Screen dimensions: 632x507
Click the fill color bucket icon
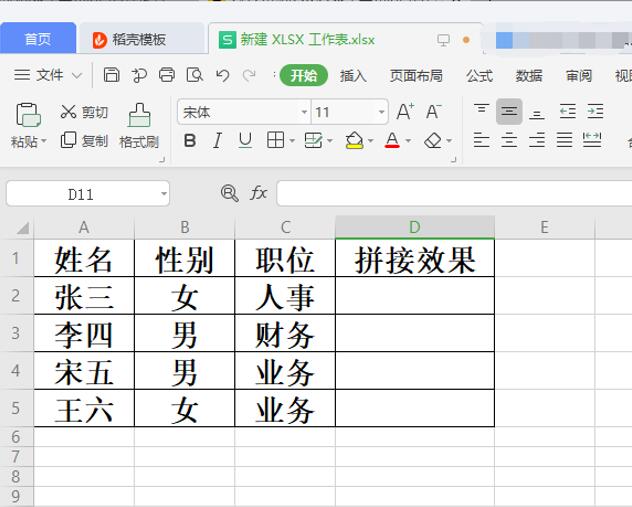(354, 140)
